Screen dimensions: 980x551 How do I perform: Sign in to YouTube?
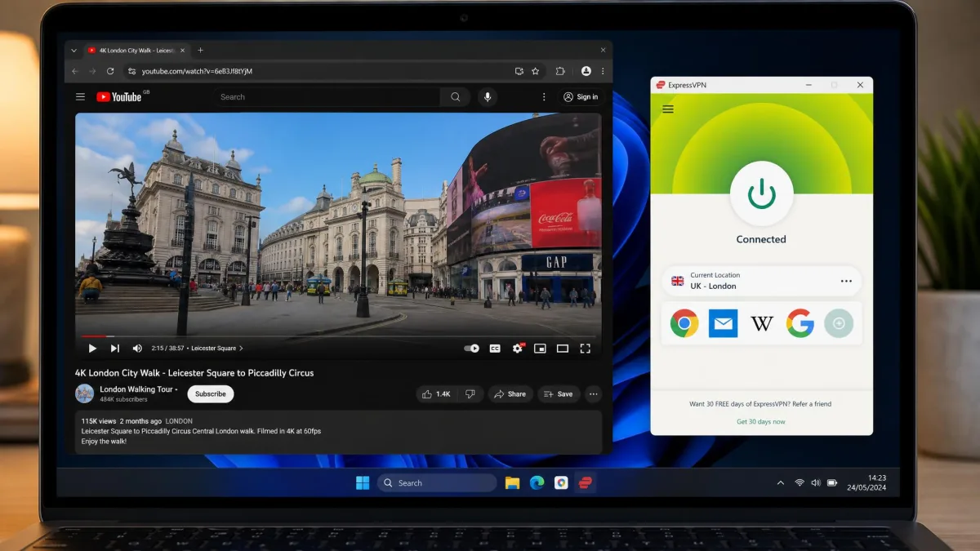point(581,97)
